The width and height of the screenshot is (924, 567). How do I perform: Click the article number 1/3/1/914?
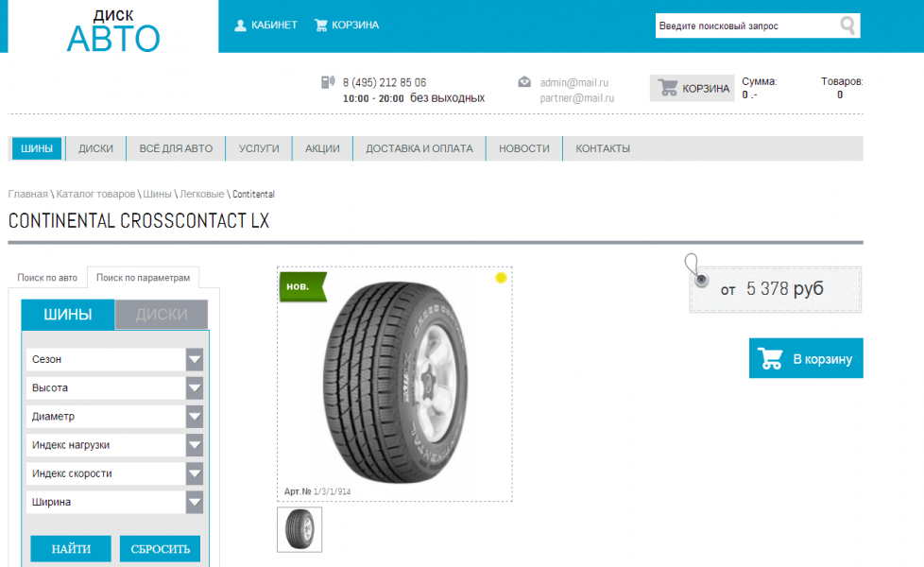click(332, 491)
